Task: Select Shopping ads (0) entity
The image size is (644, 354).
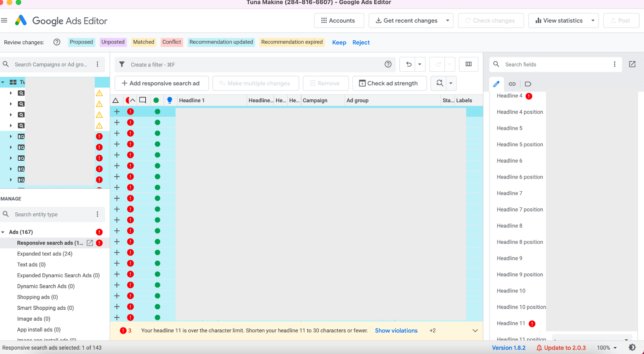Action: tap(37, 297)
